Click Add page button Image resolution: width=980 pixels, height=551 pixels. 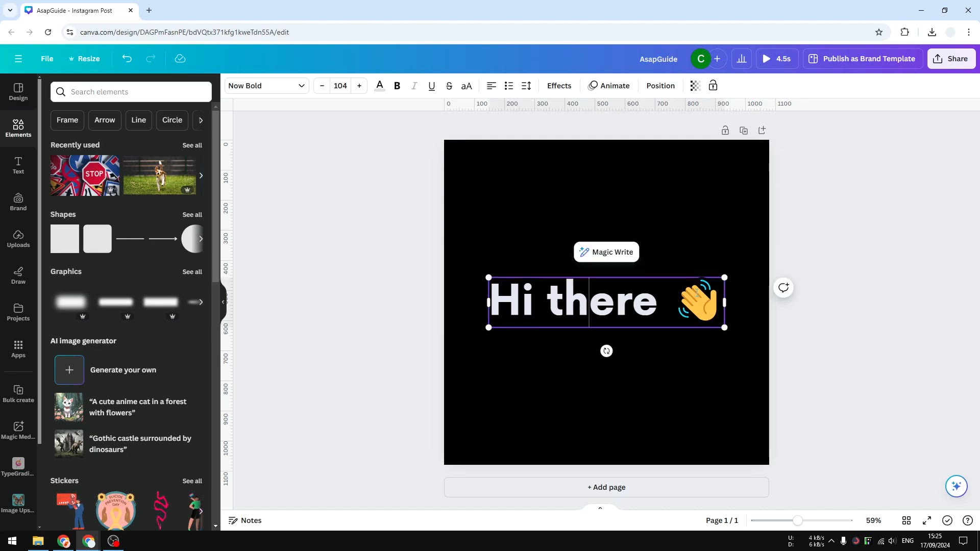pos(606,487)
